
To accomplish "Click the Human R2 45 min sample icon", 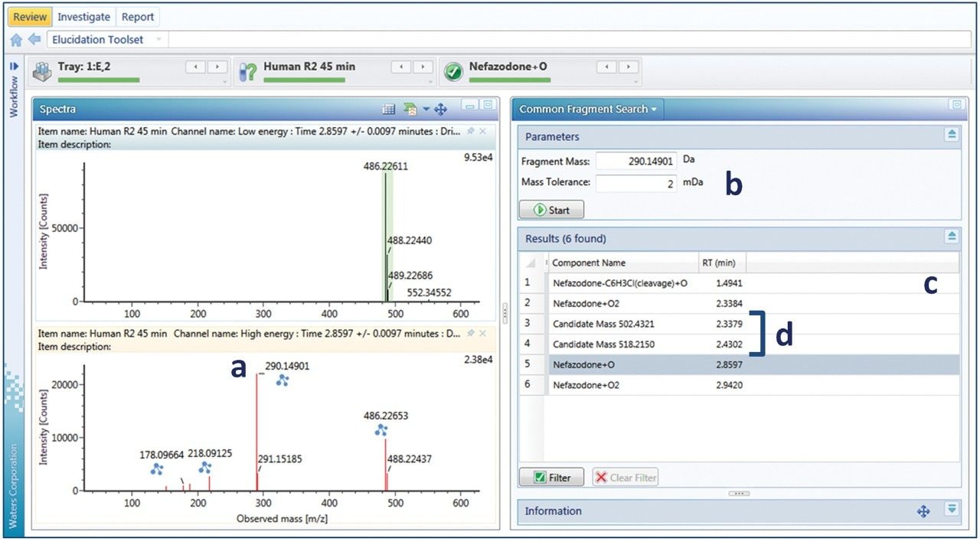I will (249, 71).
